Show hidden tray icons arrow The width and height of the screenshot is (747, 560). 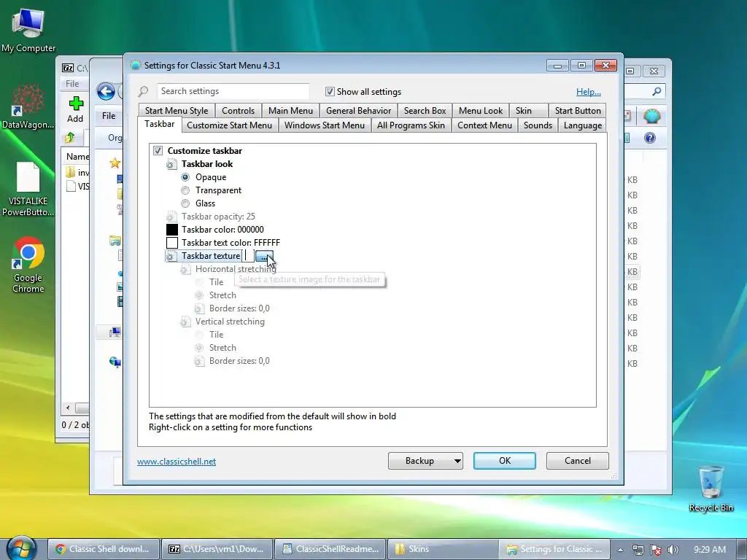620,550
